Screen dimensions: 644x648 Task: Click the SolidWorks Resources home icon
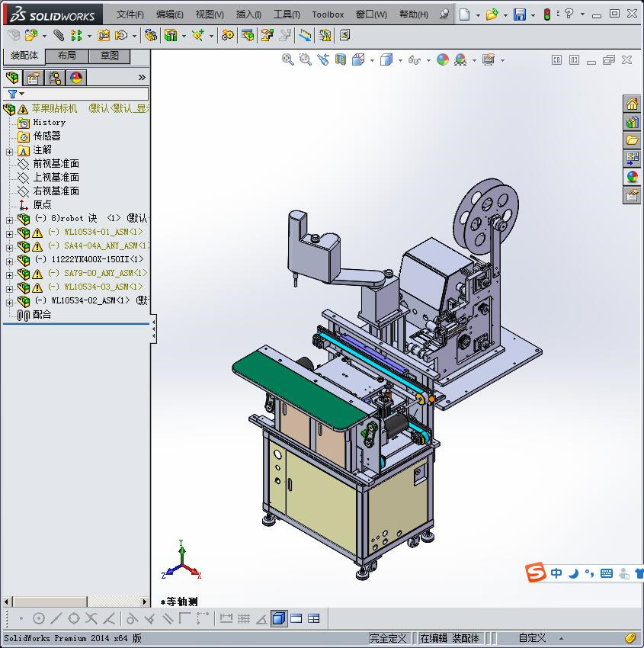632,104
